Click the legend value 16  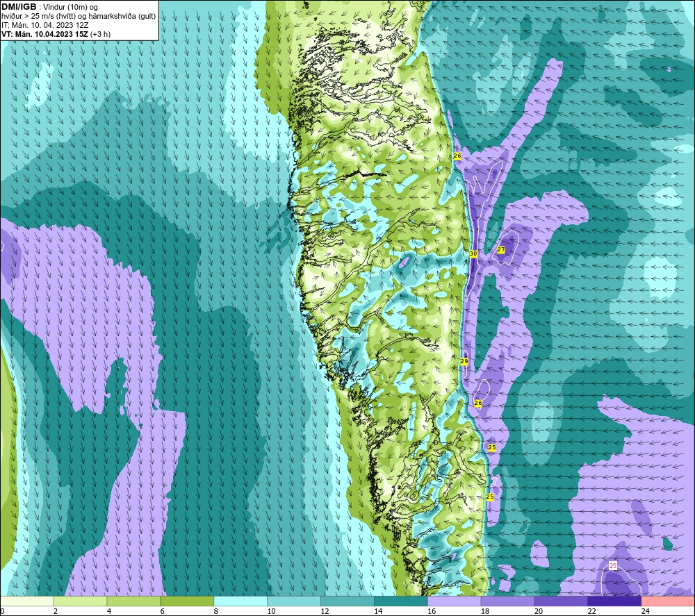pyautogui.click(x=432, y=611)
